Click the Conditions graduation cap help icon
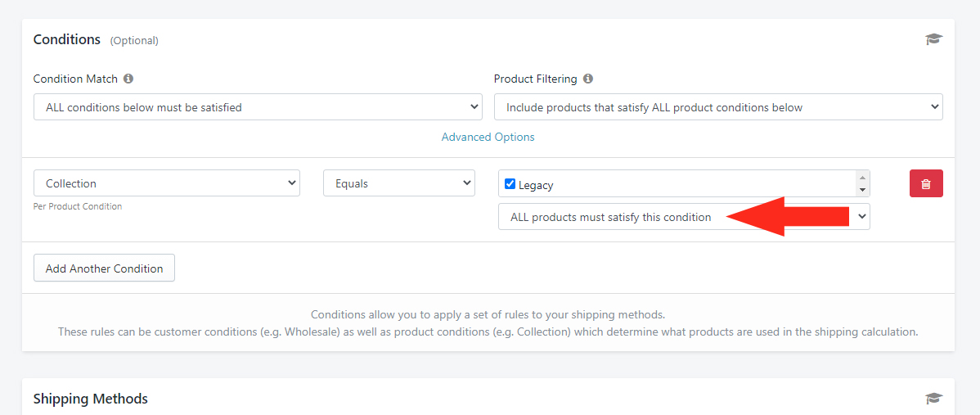This screenshot has width=980, height=415. (x=933, y=40)
